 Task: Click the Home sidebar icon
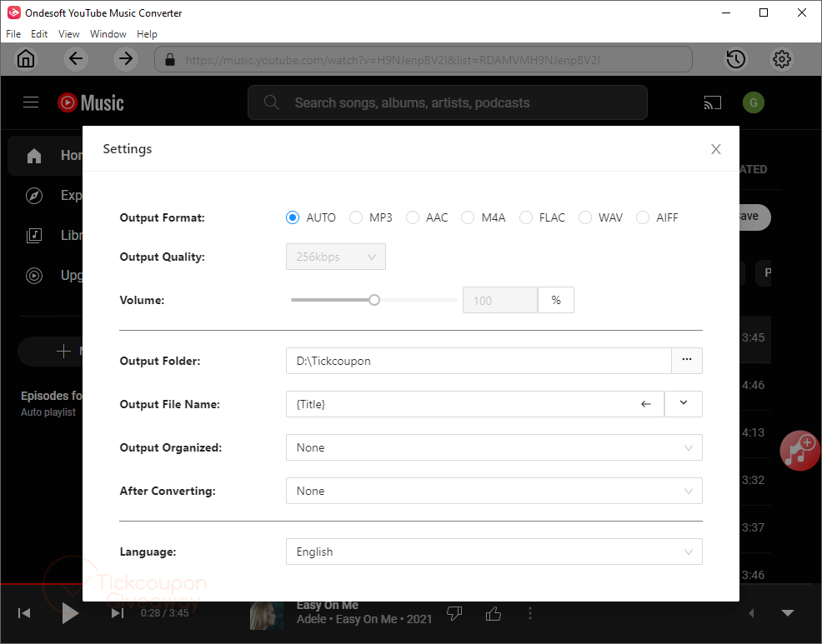point(34,156)
